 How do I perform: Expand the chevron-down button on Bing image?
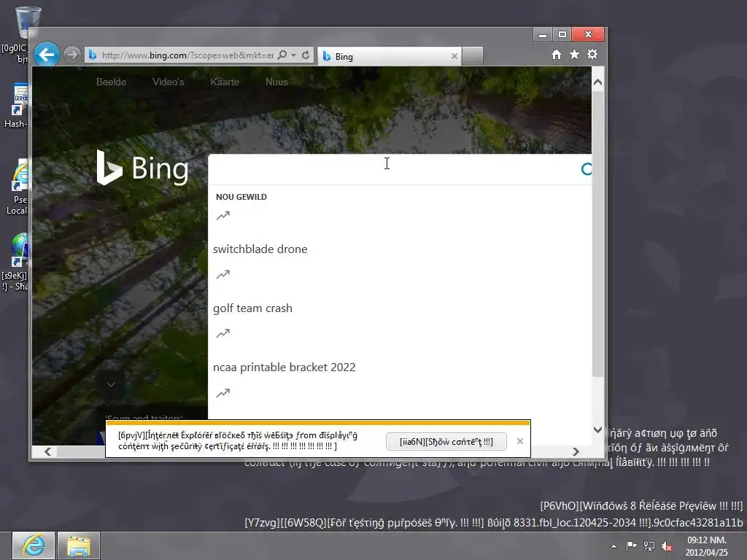(x=111, y=384)
